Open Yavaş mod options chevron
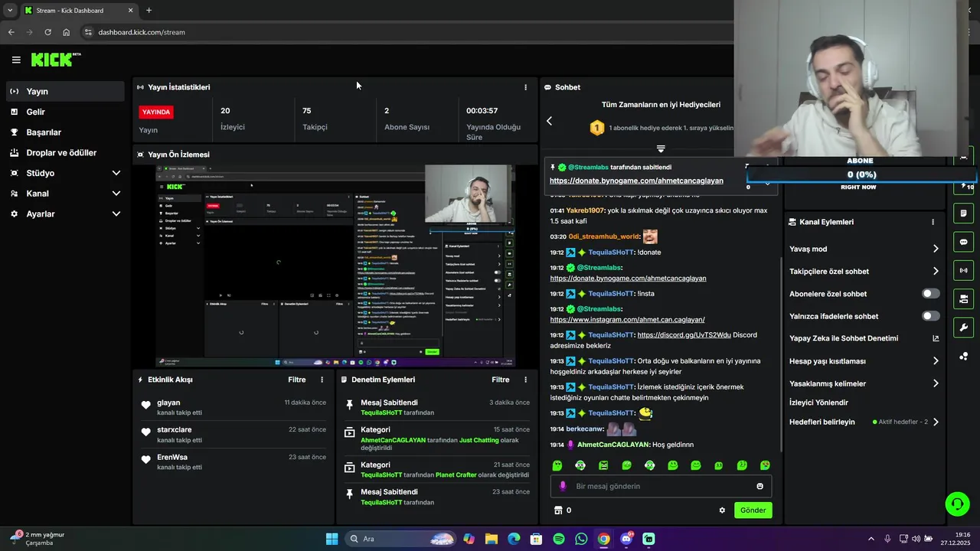This screenshot has width=980, height=551. [936, 249]
